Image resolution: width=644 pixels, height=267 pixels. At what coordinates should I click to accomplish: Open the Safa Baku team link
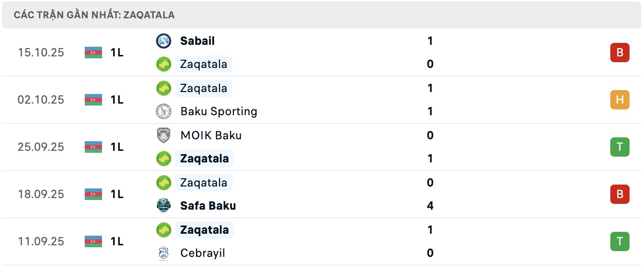pyautogui.click(x=208, y=206)
